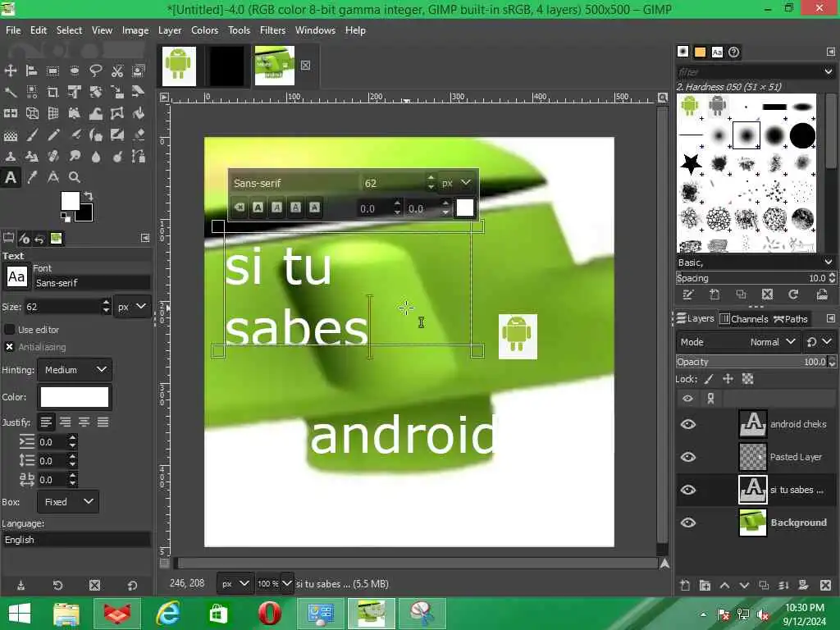Select the Fuzzy Select magic wand tool
The width and height of the screenshot is (840, 630).
(10, 92)
